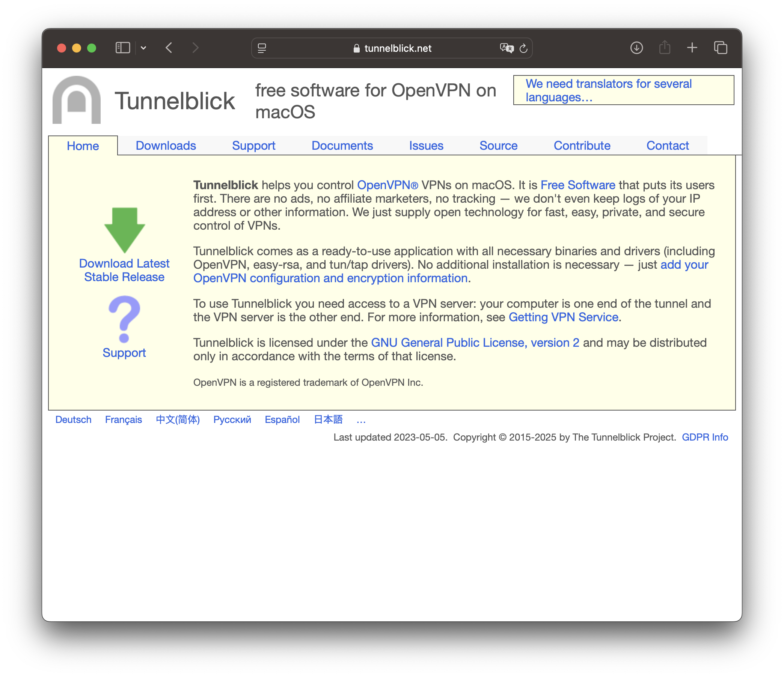
Task: Switch language to Русский
Action: (x=232, y=420)
